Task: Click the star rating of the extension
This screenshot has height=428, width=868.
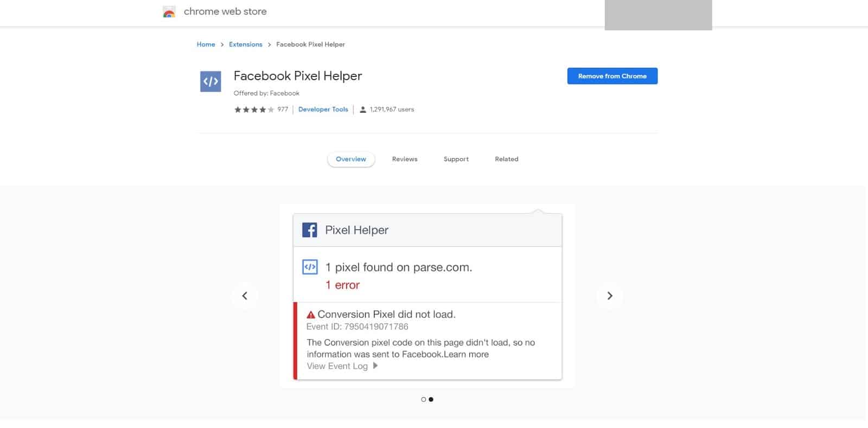Action: point(254,110)
